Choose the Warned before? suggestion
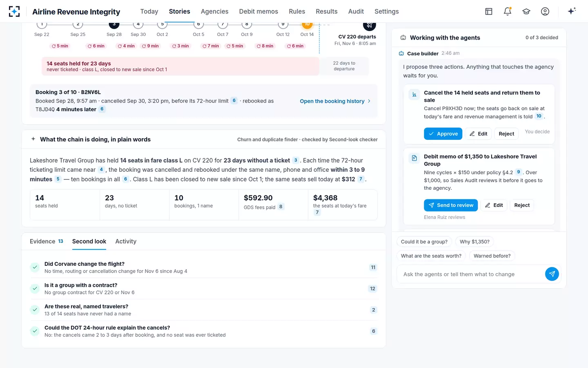Image resolution: width=588 pixels, height=368 pixels. pyautogui.click(x=492, y=256)
